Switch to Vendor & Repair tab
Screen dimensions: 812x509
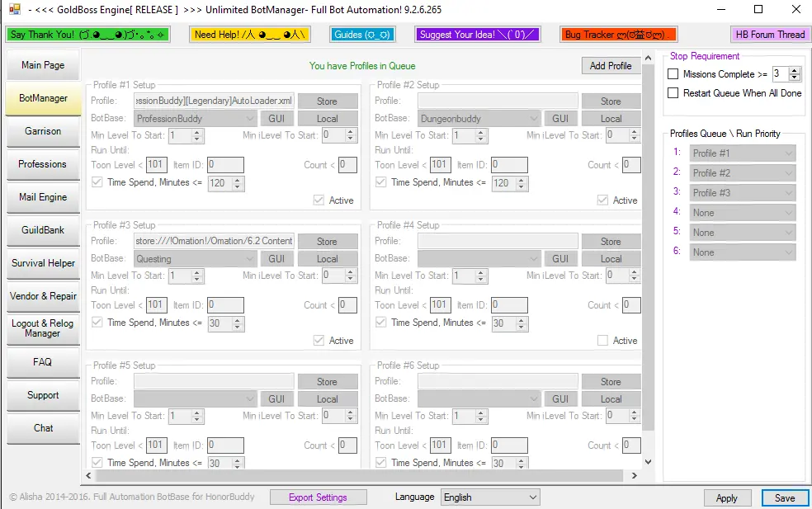pyautogui.click(x=43, y=296)
